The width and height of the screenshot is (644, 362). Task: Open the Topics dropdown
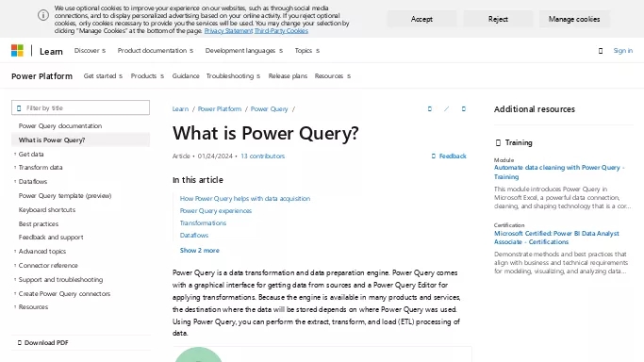click(307, 51)
